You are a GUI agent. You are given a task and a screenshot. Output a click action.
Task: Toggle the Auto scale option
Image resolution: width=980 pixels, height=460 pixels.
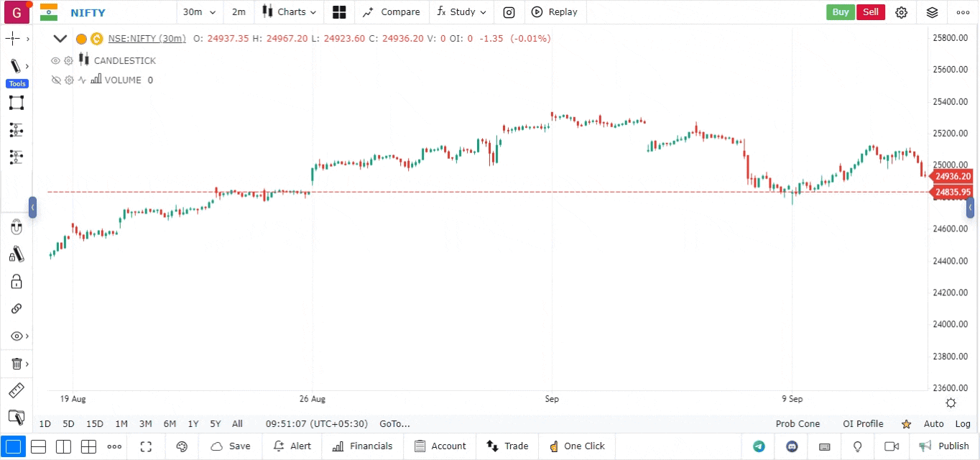pyautogui.click(x=933, y=424)
